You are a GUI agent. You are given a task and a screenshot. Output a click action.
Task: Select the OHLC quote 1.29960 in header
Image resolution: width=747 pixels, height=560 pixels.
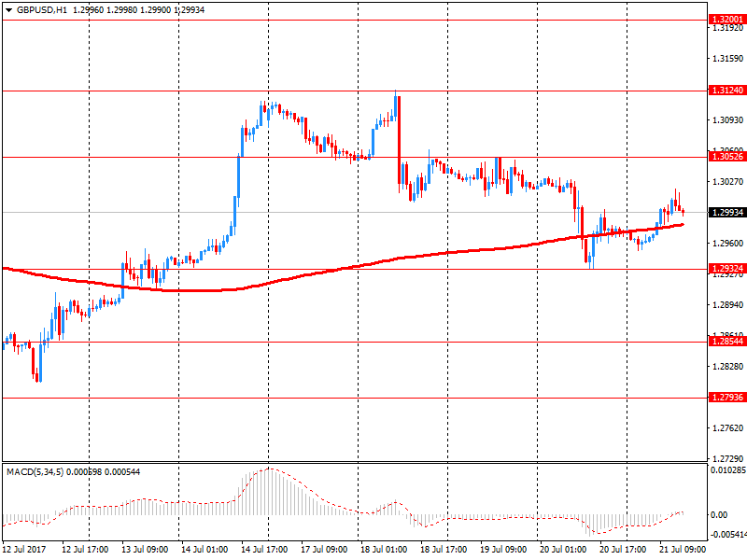point(88,10)
